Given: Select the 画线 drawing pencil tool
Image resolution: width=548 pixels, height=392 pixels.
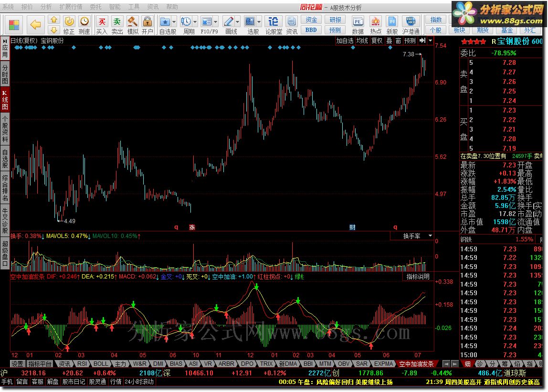Looking at the screenshot, I should click(x=229, y=21).
